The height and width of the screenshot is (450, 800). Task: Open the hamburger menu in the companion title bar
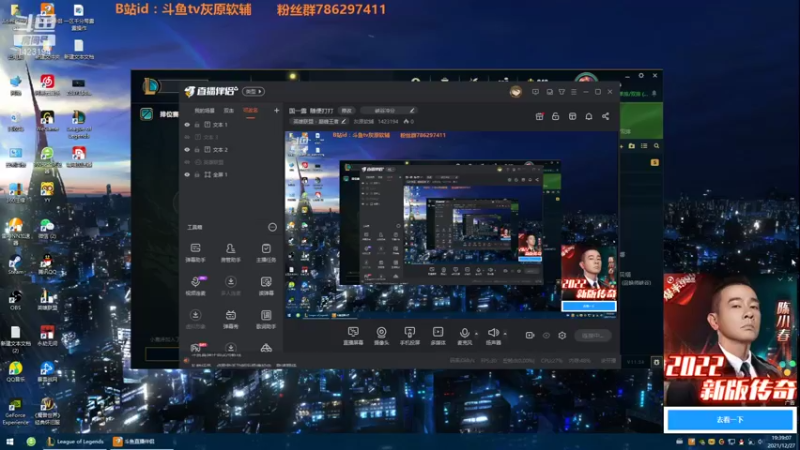tap(574, 92)
